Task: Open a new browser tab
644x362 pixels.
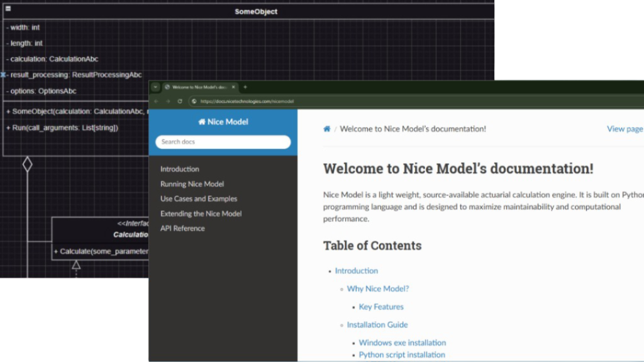Action: point(245,87)
